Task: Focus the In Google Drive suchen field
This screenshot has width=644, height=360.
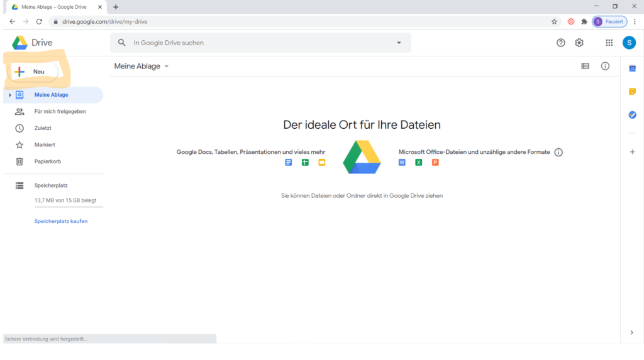Action: (x=261, y=43)
